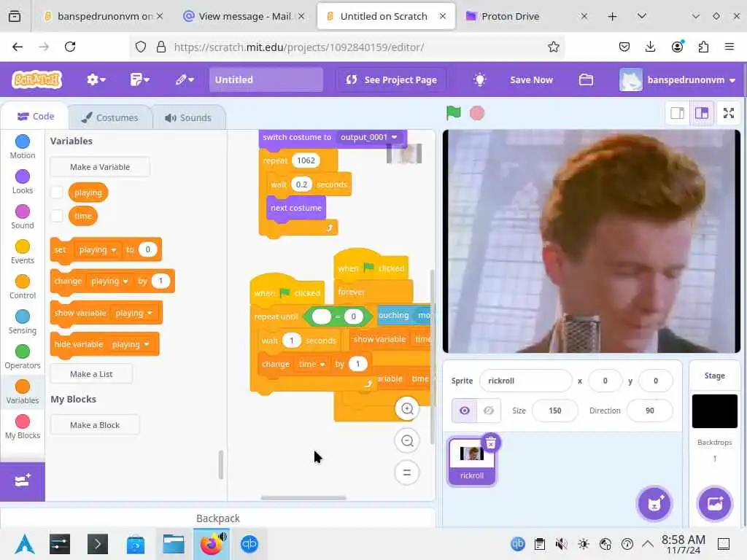
Task: Open dropdown in hide variable playing block
Action: [131, 344]
